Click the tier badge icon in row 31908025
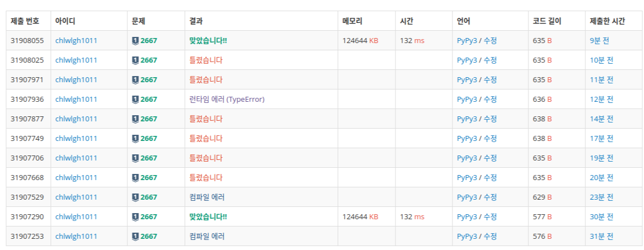The width and height of the screenshot is (644, 250). coord(135,60)
